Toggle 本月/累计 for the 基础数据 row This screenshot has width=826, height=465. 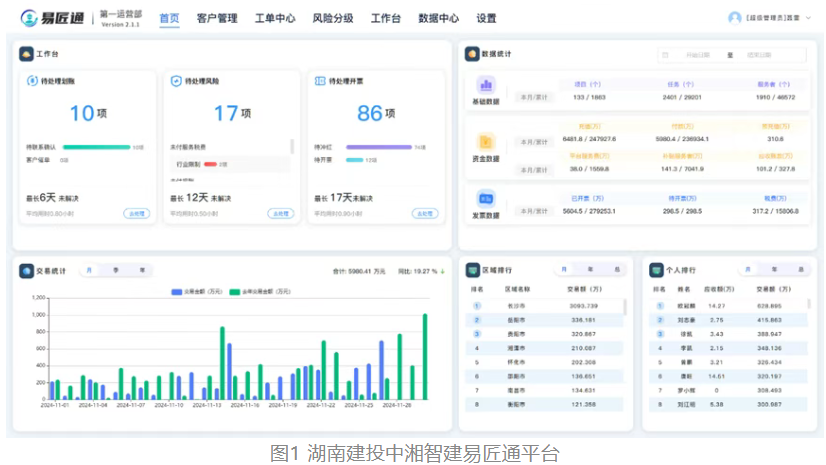point(534,97)
